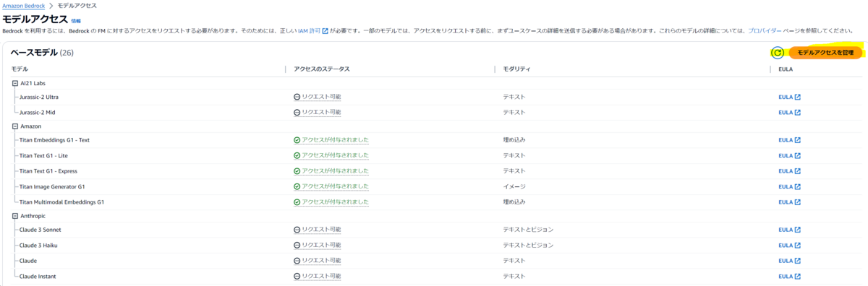
Task: Click the イメージ modality cell
Action: [515, 186]
